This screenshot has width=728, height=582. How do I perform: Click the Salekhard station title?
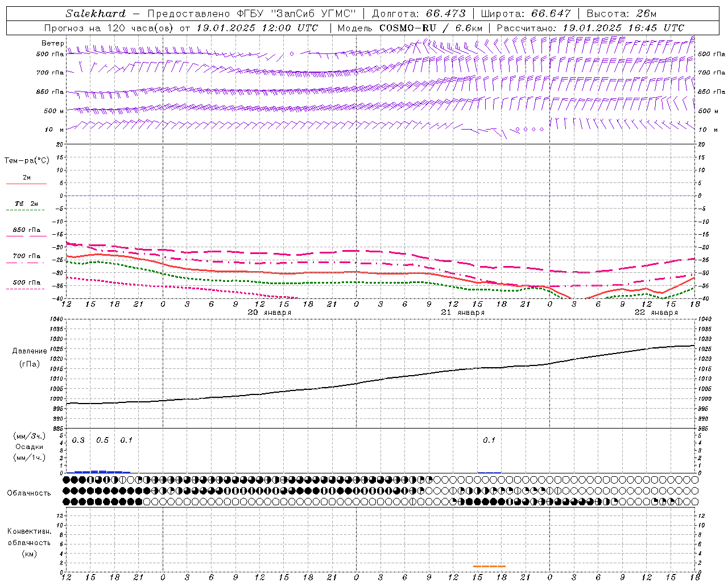coord(96,14)
